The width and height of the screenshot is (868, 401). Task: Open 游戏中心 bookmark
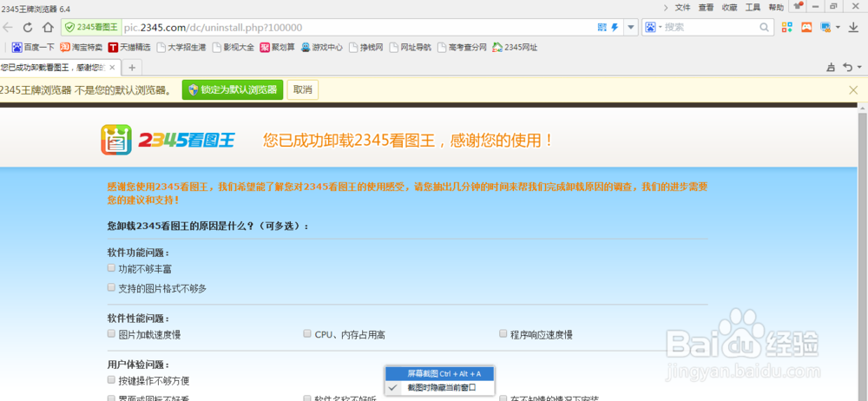coord(322,48)
